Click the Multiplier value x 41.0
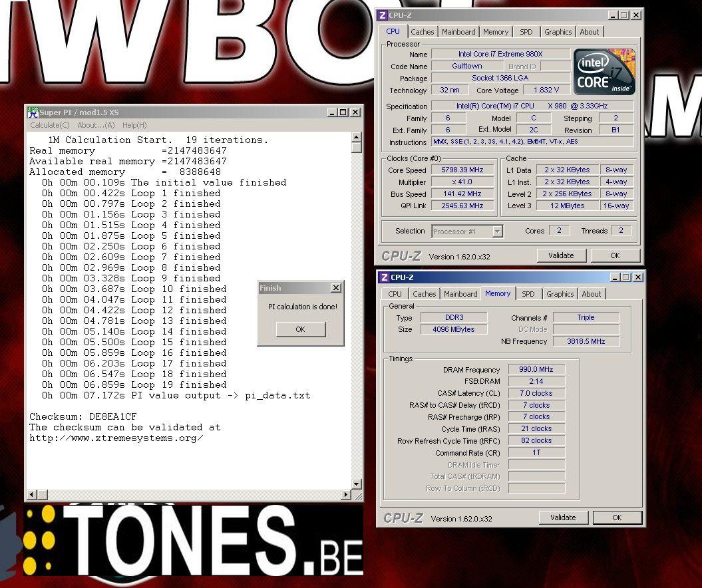 click(462, 182)
